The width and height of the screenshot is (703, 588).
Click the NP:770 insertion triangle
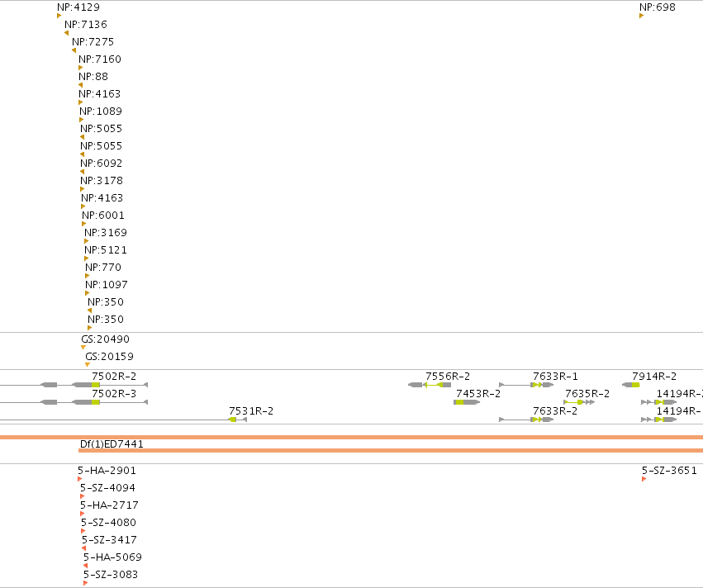88,276
